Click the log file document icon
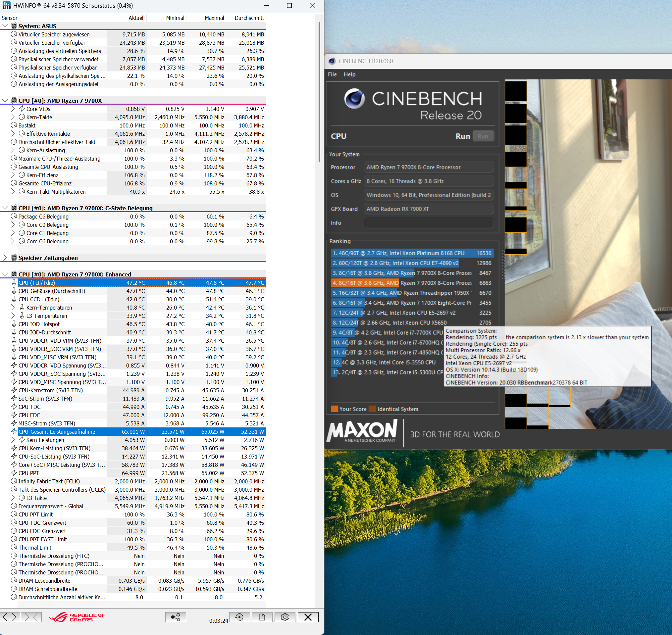This screenshot has width=672, height=635. [x=262, y=617]
